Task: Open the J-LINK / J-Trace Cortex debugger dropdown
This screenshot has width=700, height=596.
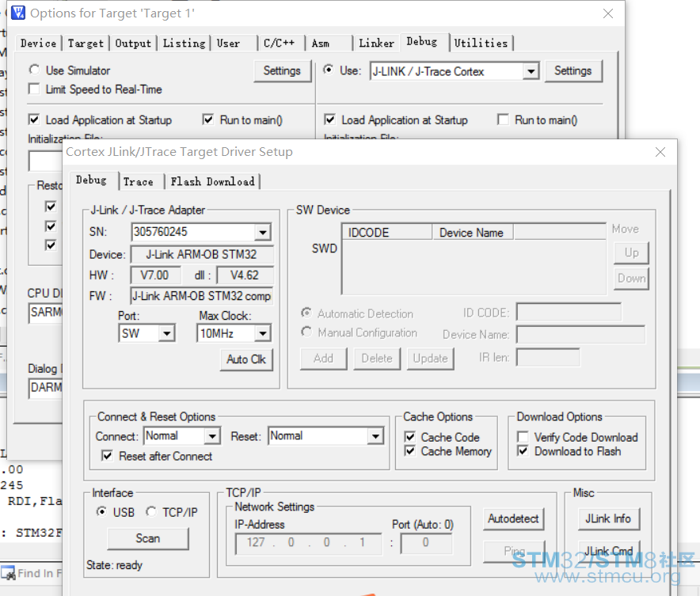Action: [x=531, y=71]
